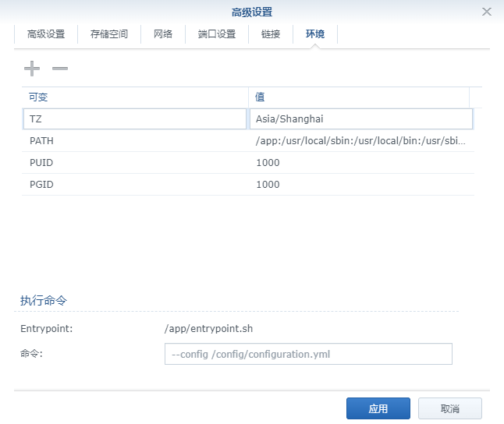The image size is (504, 424).
Task: Click the /app/entrypoint.sh entrypoint text
Action: coord(208,329)
